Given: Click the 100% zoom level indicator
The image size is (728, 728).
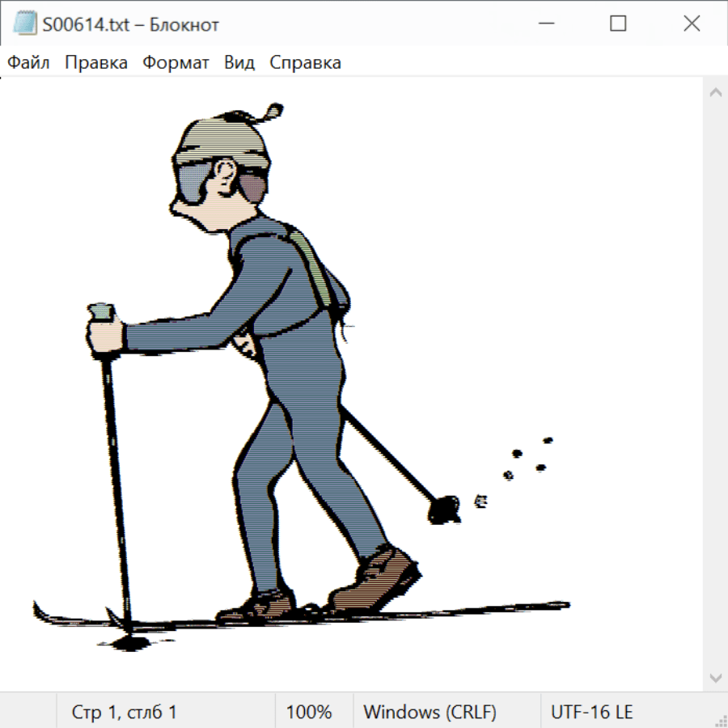Looking at the screenshot, I should [309, 712].
